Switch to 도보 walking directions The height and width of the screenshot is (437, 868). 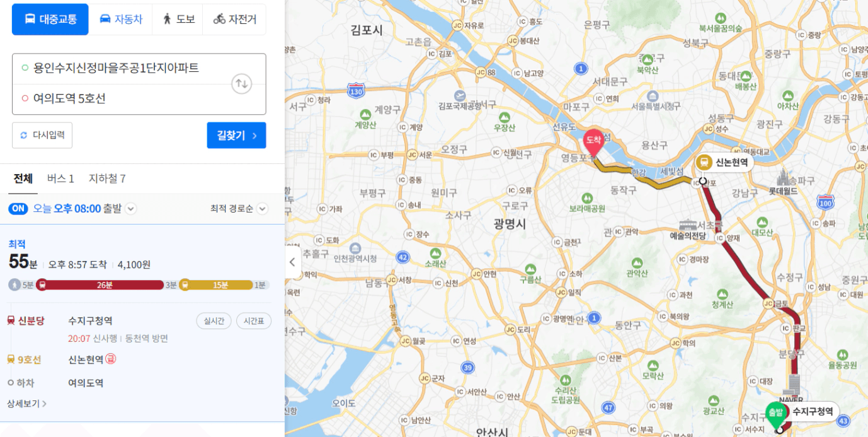(178, 19)
